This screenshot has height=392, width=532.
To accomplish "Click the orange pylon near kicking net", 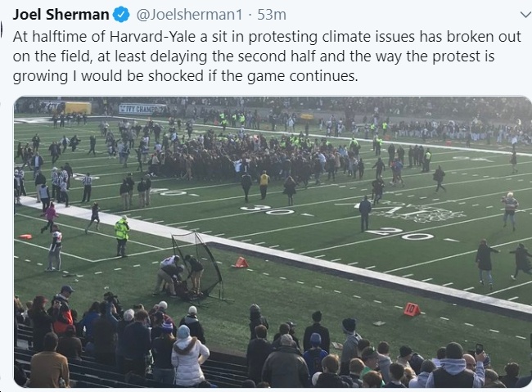I will (x=241, y=263).
